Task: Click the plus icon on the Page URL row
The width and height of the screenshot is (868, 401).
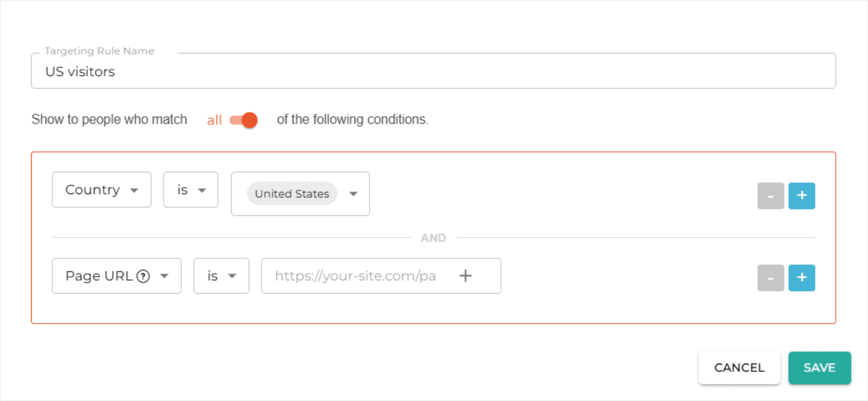Action: pos(802,278)
